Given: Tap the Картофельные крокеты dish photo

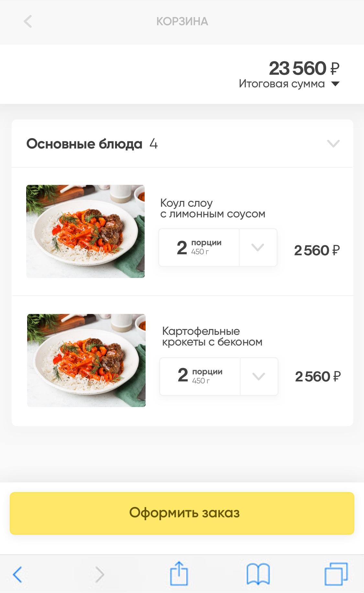Looking at the screenshot, I should tap(86, 360).
